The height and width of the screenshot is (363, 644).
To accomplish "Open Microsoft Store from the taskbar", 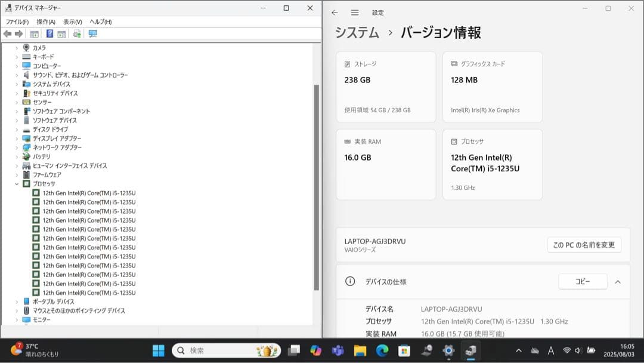I will [x=404, y=350].
